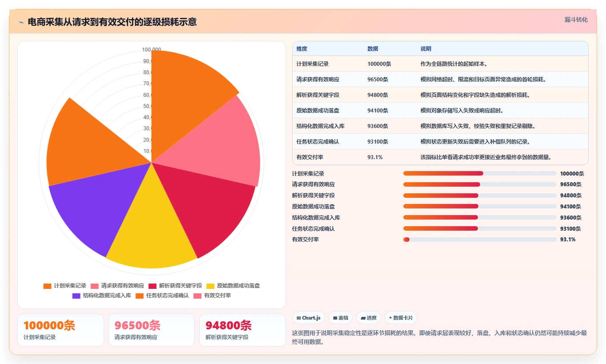Click description 模拟对象存储写入失败或响应超时。
The height and width of the screenshot is (364, 606).
click(x=462, y=111)
